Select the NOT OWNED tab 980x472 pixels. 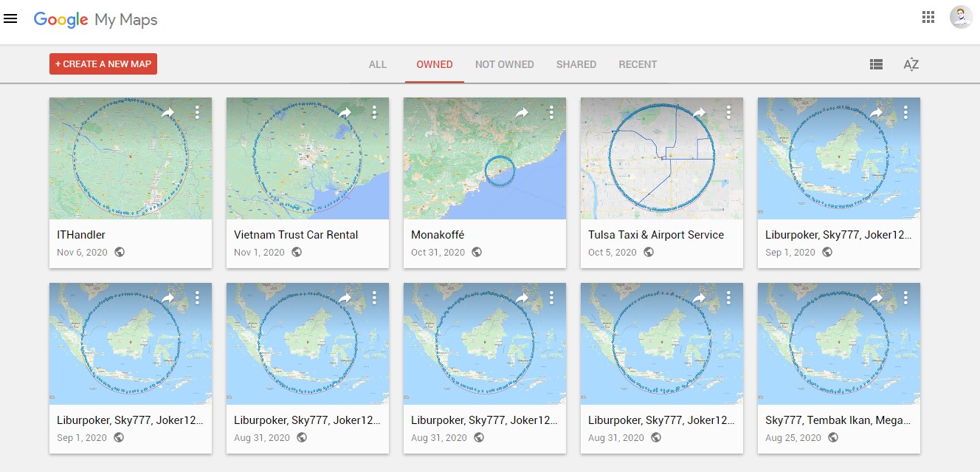tap(504, 64)
